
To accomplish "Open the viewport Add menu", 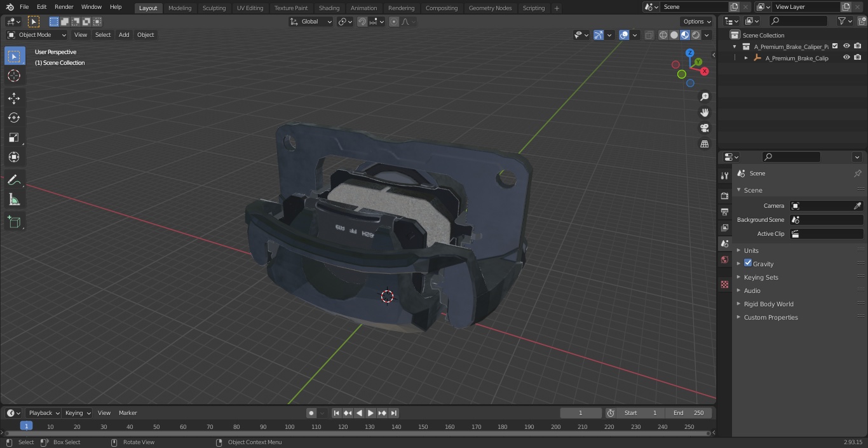I will 124,35.
